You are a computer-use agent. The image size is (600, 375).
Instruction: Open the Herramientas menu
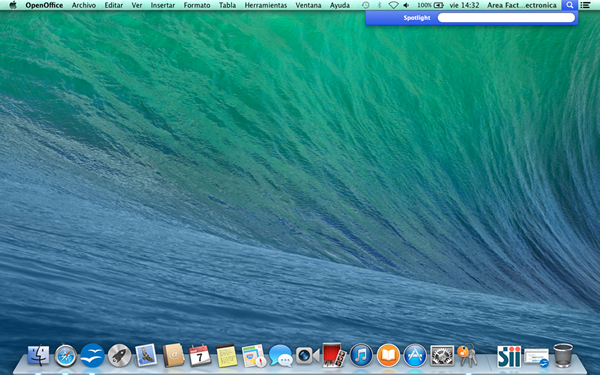(x=266, y=5)
